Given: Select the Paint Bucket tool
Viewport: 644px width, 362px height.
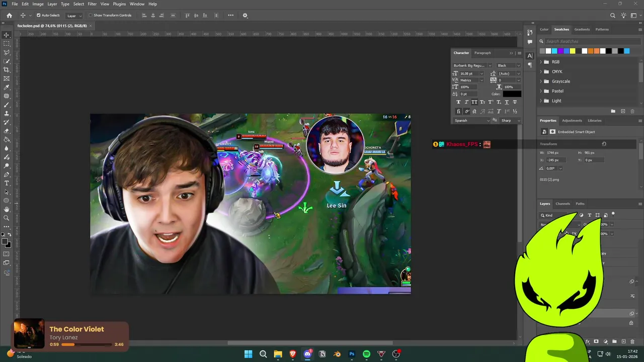Looking at the screenshot, I should (7, 140).
